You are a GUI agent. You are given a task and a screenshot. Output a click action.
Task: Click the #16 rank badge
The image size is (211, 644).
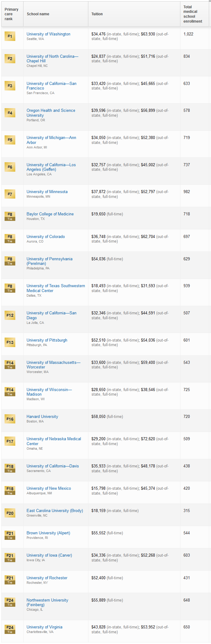tap(10, 419)
